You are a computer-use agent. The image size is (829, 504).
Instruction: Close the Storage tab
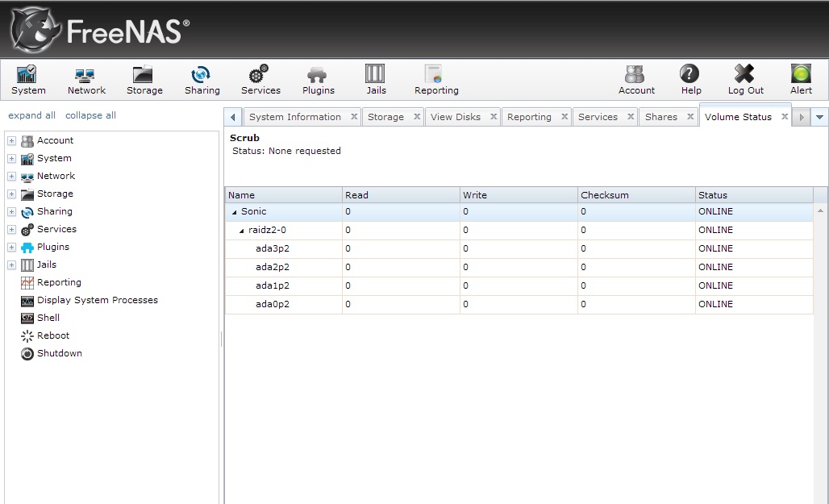(x=417, y=116)
